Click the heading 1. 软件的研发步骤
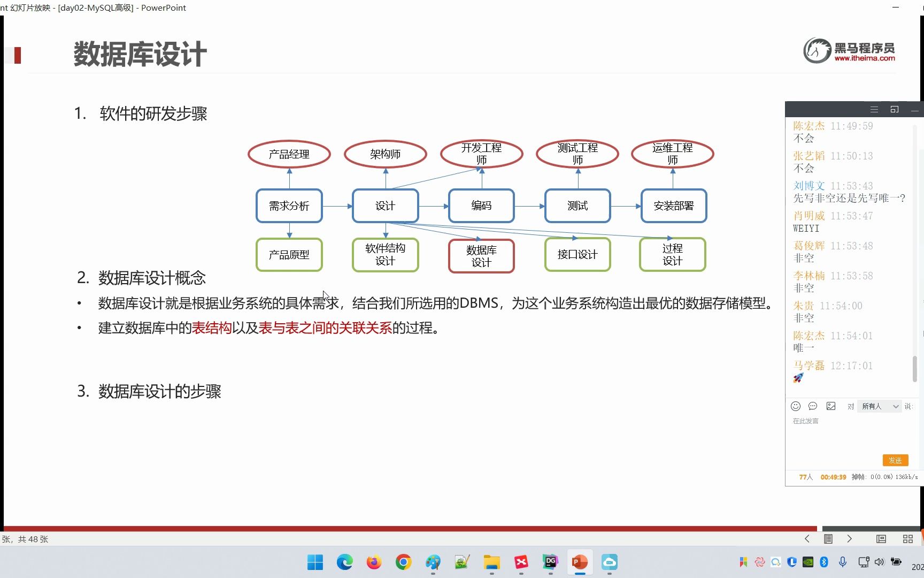The height and width of the screenshot is (578, 924). 141,113
